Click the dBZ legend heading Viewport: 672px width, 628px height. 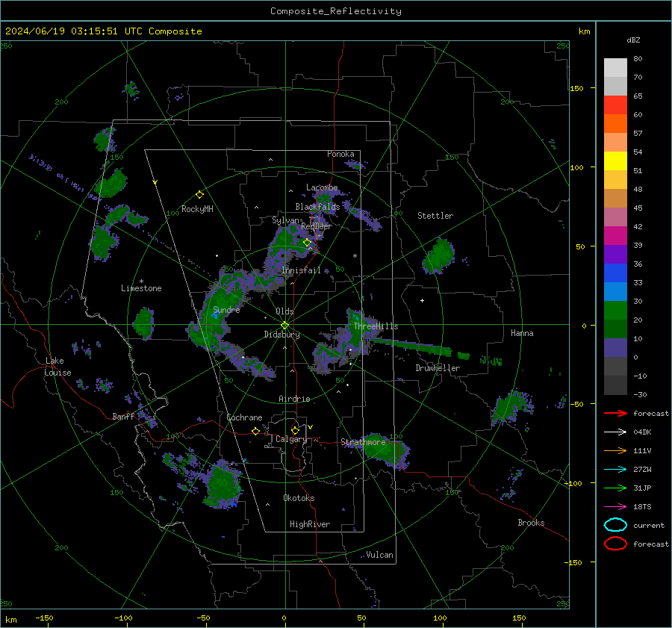point(633,40)
